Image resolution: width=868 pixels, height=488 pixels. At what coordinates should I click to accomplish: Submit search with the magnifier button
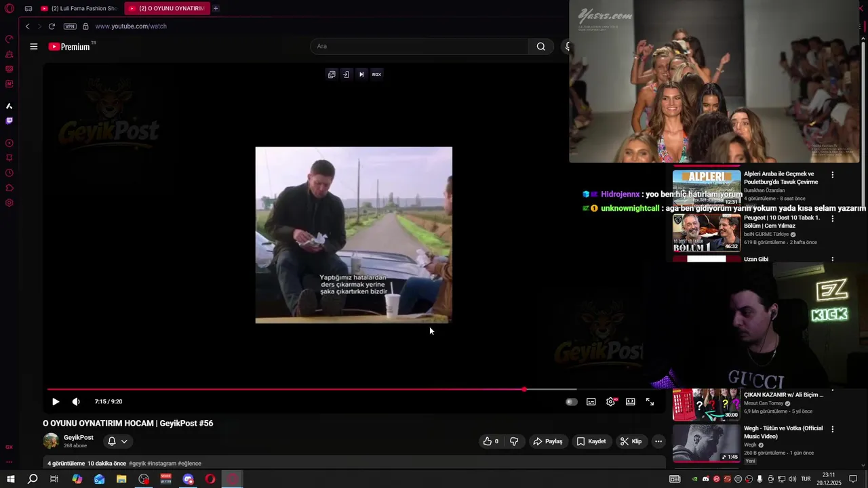pyautogui.click(x=540, y=46)
